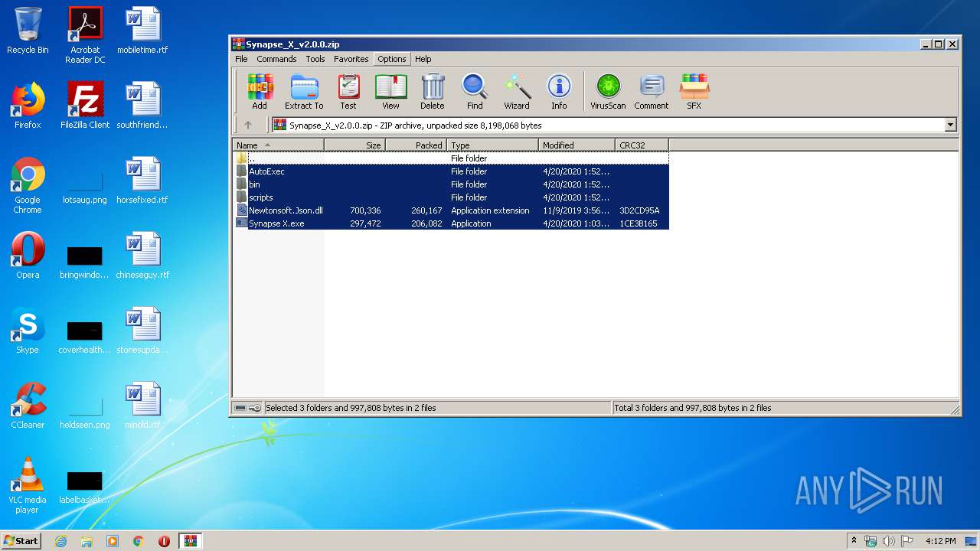Click the Extract To toolbar icon
The height and width of the screenshot is (551, 980).
304,92
